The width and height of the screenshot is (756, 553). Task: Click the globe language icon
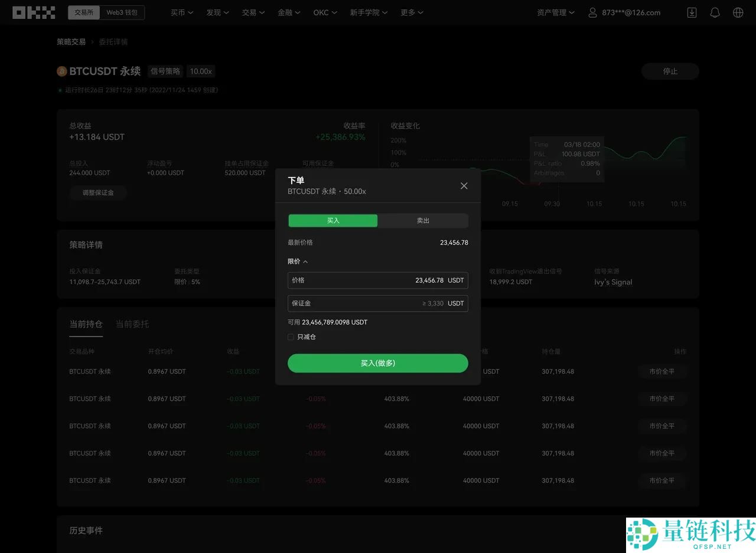point(738,12)
